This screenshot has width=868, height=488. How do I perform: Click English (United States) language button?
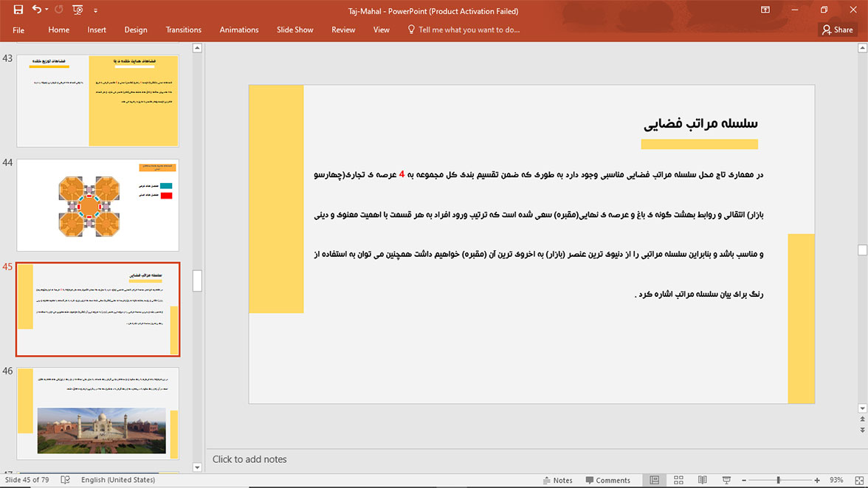pyautogui.click(x=118, y=480)
